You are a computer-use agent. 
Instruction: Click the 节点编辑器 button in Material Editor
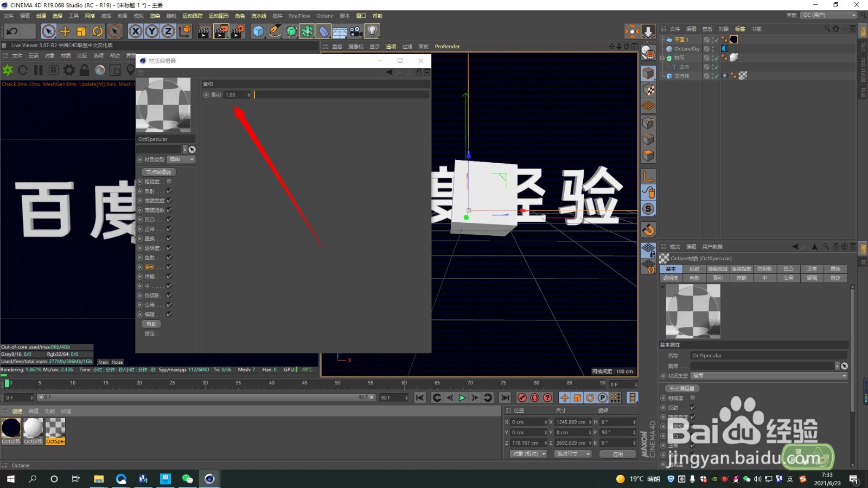(158, 172)
